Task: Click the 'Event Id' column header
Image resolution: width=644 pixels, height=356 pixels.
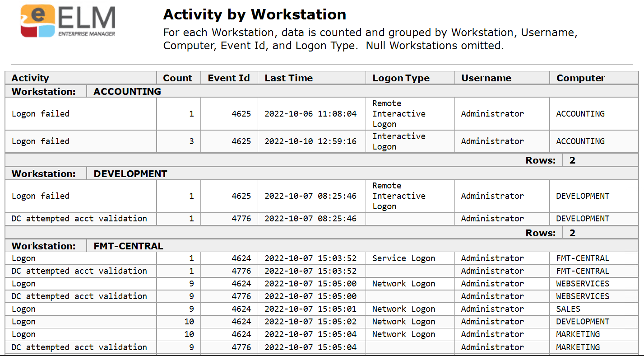Action: (229, 78)
